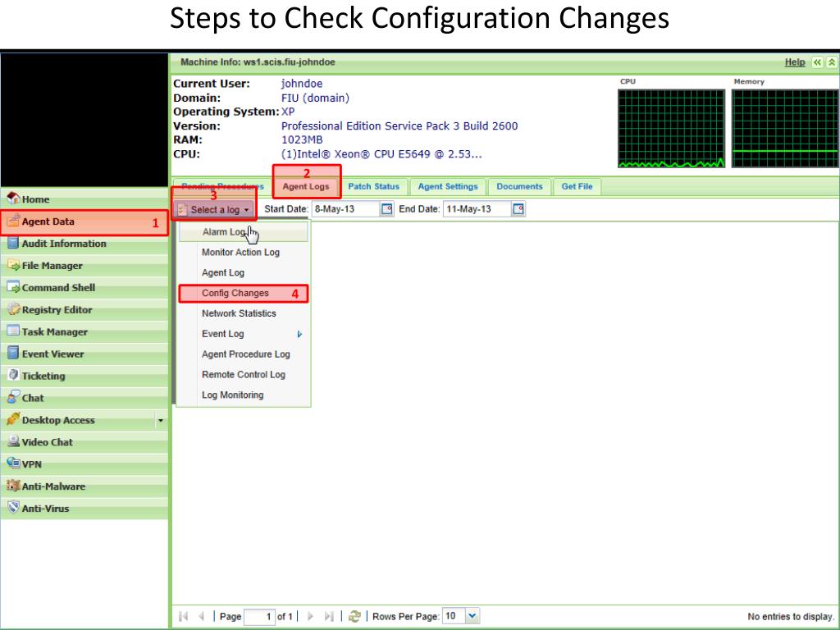The height and width of the screenshot is (630, 840).
Task: Go to last page of log
Action: (x=329, y=617)
